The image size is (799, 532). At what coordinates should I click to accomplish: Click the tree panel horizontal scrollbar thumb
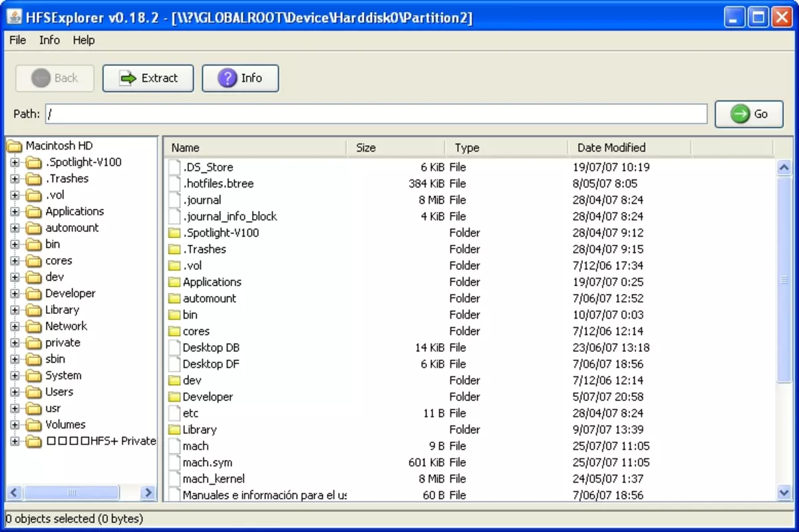click(72, 493)
